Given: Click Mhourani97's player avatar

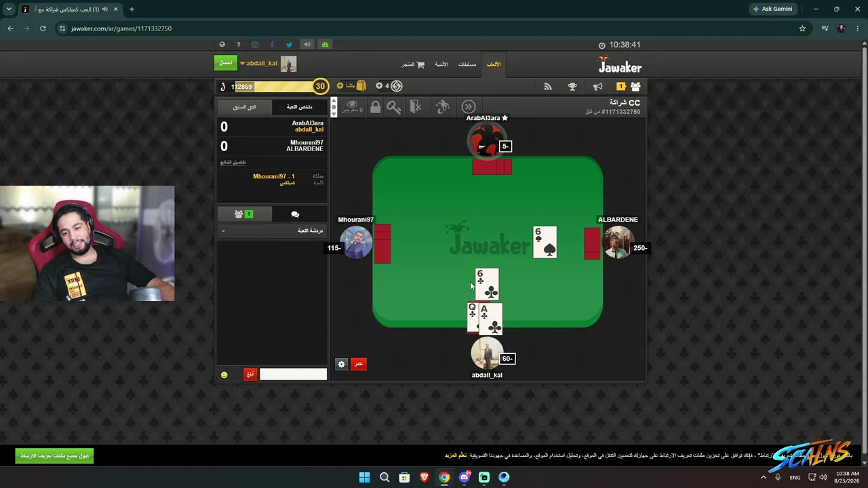Looking at the screenshot, I should pos(356,242).
